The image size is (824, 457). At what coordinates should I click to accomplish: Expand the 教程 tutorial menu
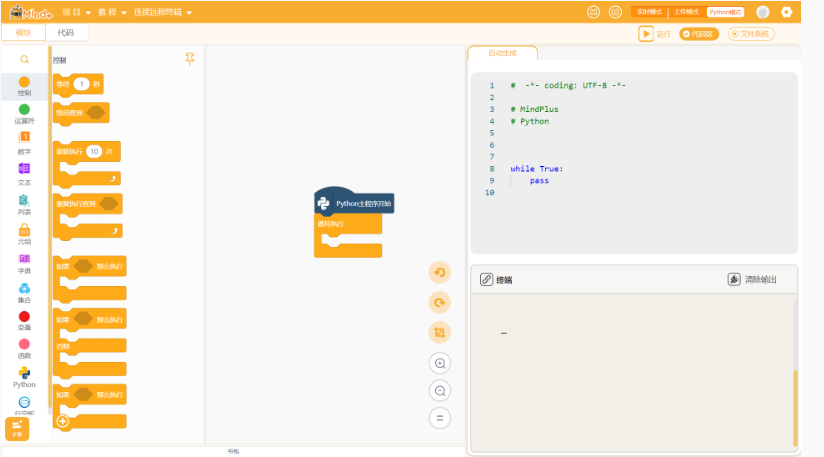(112, 12)
